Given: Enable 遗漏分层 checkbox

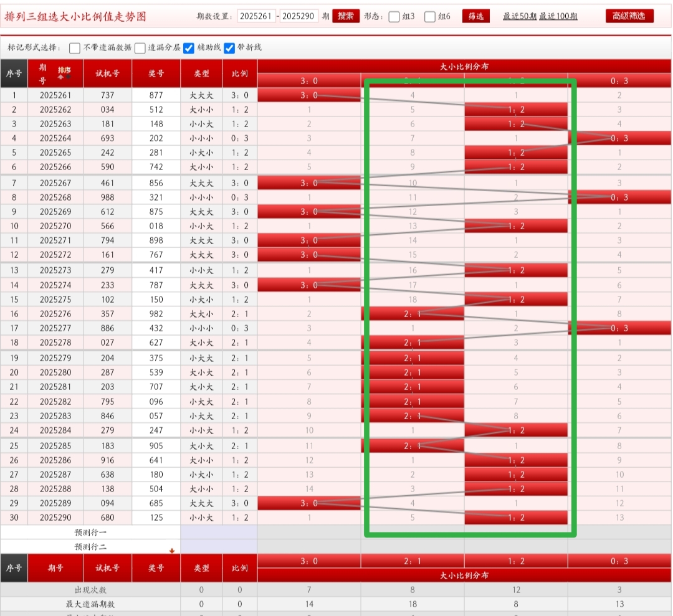Looking at the screenshot, I should [x=140, y=48].
